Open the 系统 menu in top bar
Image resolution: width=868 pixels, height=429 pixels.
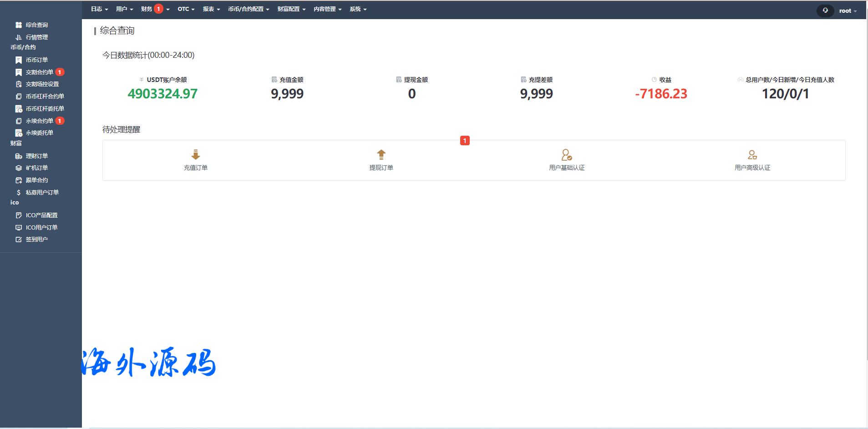point(358,9)
